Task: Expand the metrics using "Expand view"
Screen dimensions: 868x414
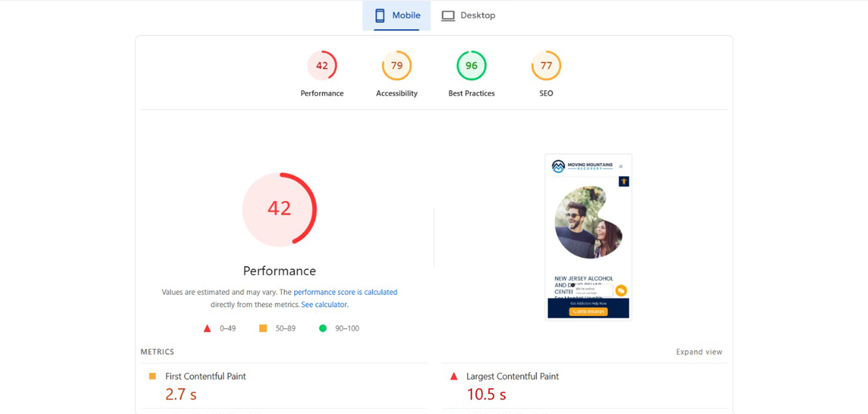Action: 699,352
